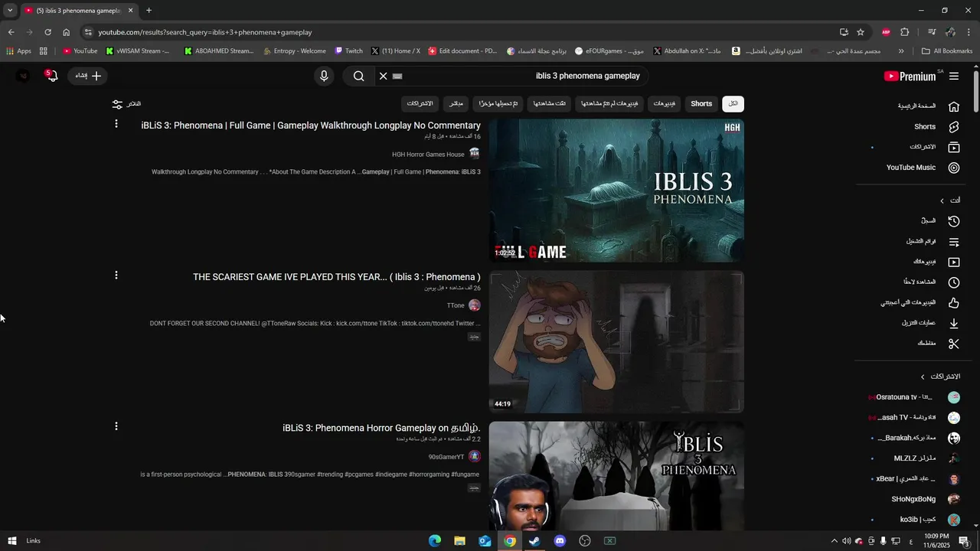980x551 pixels.
Task: Open 'THE SCARIEST GAME IVE PLAYED THIS YEAR' title
Action: click(x=337, y=277)
